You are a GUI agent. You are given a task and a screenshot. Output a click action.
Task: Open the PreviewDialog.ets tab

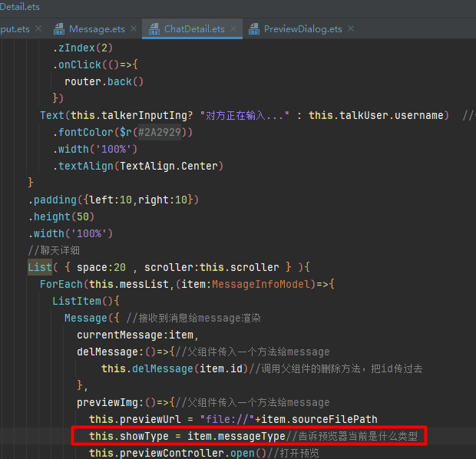click(302, 29)
